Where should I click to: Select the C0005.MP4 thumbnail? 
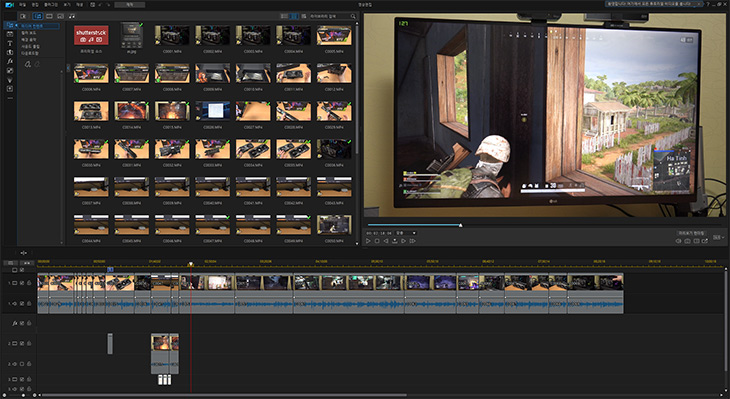(334, 35)
